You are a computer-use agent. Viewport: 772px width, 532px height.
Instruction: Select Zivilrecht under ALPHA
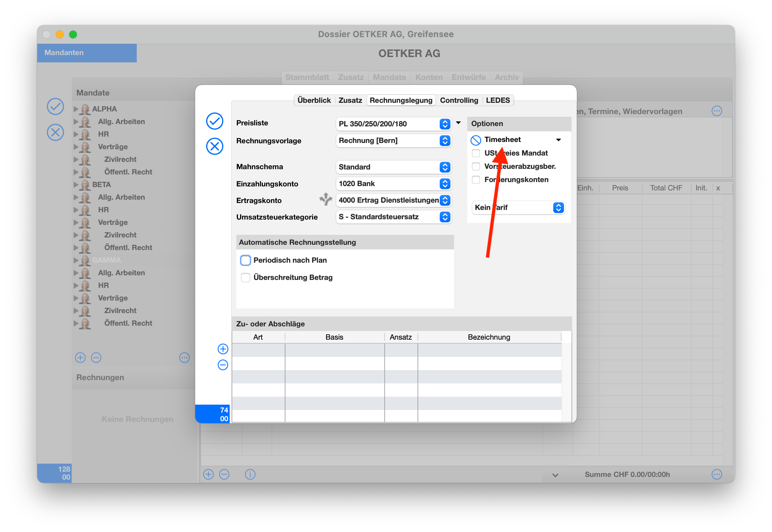click(120, 160)
